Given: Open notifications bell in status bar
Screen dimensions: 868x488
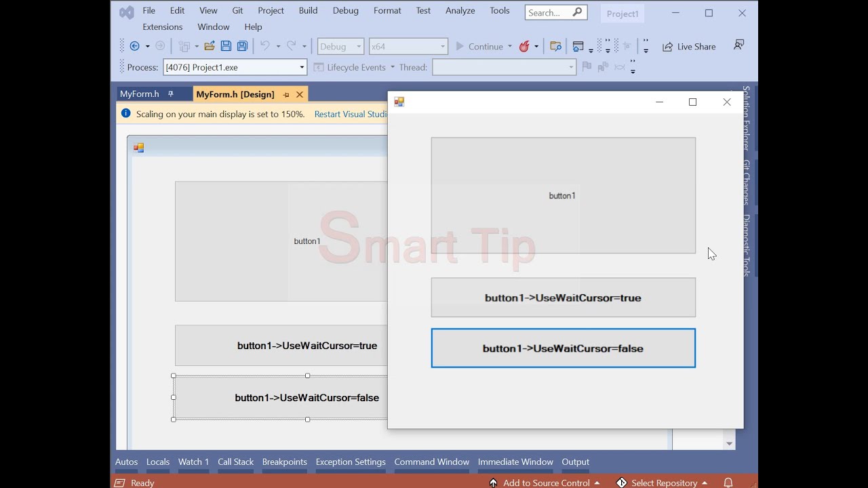Looking at the screenshot, I should (728, 483).
